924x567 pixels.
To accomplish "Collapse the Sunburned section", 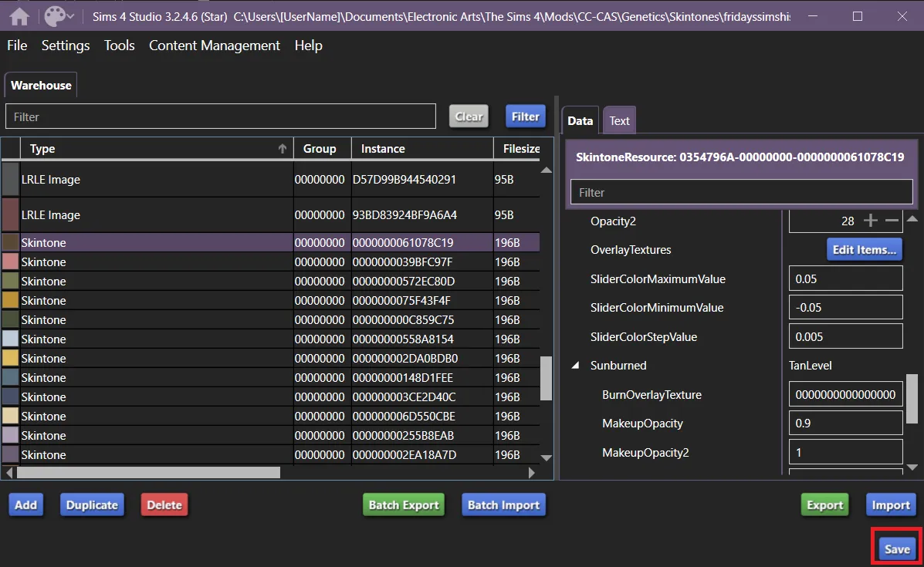I will click(x=574, y=365).
